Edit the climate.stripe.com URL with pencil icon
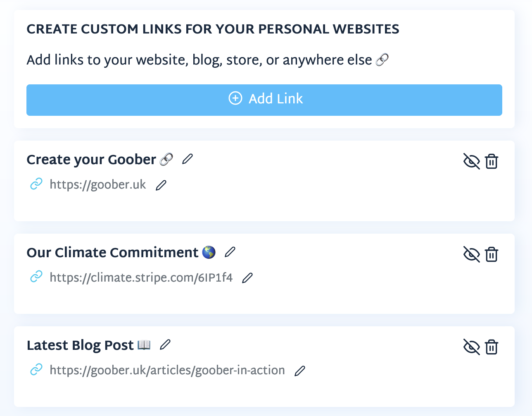 [x=247, y=278]
